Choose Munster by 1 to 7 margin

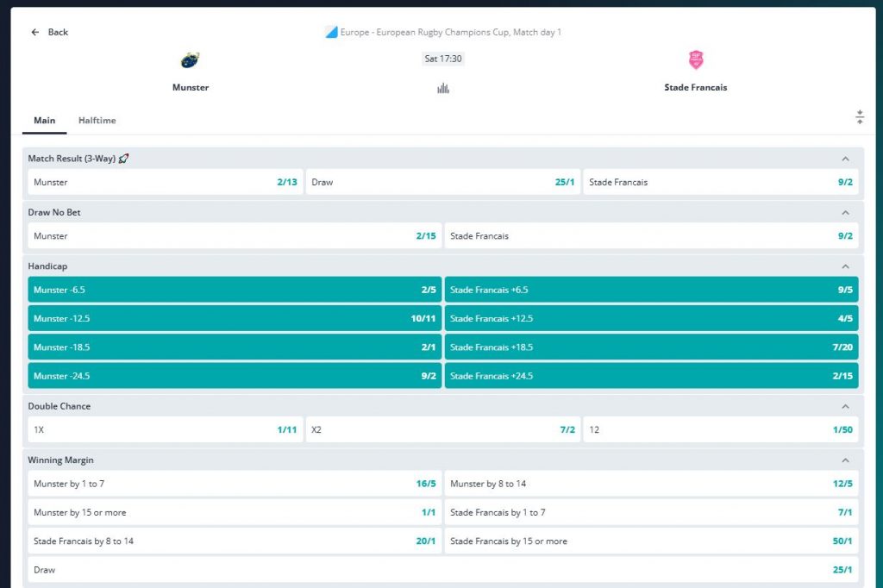pos(235,484)
